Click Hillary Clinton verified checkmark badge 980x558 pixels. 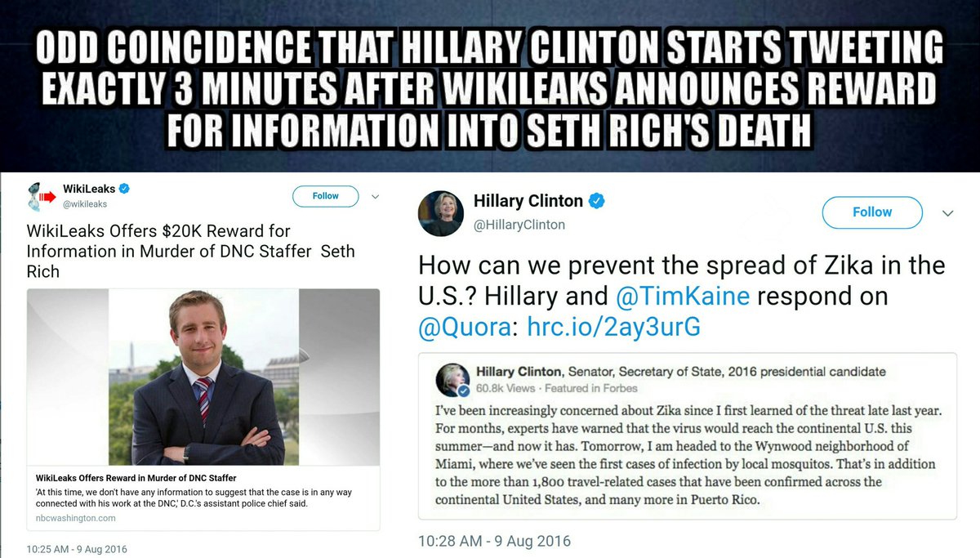point(598,201)
